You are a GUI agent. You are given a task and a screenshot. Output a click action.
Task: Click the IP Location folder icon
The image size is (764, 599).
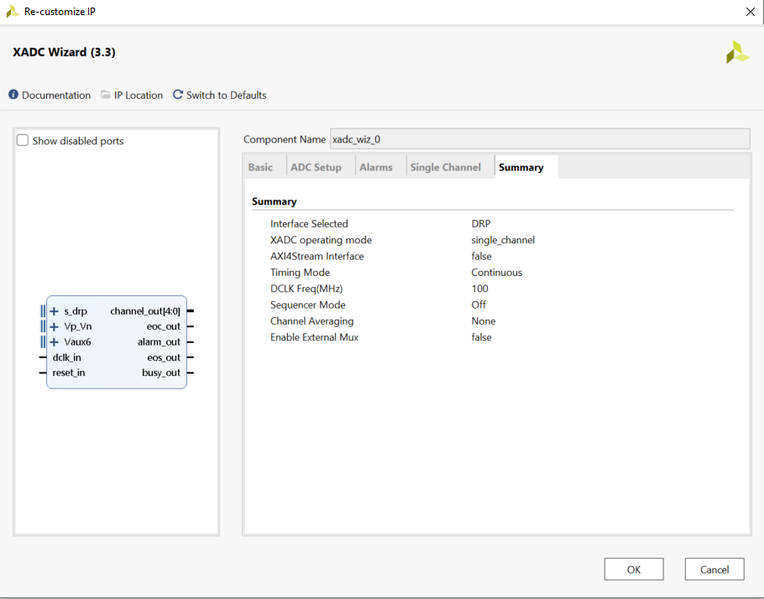[106, 95]
